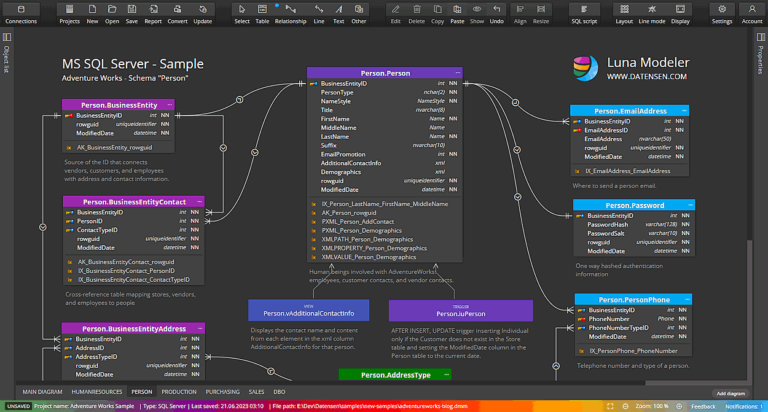The image size is (768, 412).
Task: Toggle the Line mode button
Action: [x=652, y=12]
